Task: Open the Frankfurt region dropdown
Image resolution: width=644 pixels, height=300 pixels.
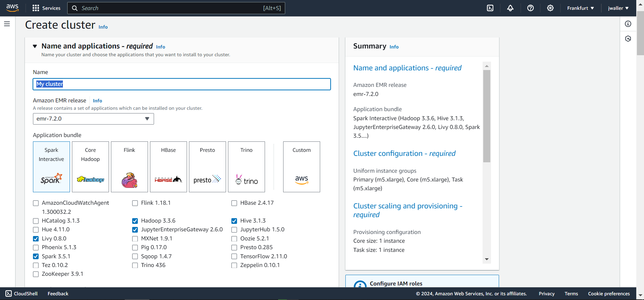Action: 580,8
